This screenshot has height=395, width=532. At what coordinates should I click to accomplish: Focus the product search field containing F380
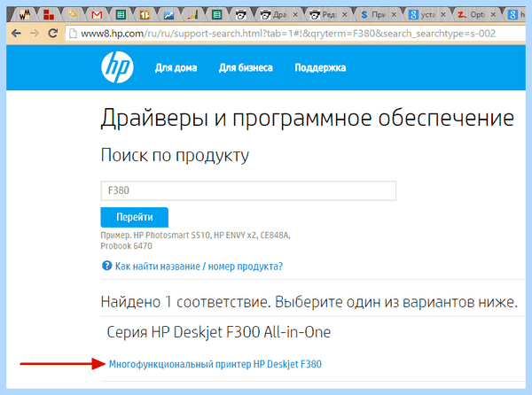(248, 190)
